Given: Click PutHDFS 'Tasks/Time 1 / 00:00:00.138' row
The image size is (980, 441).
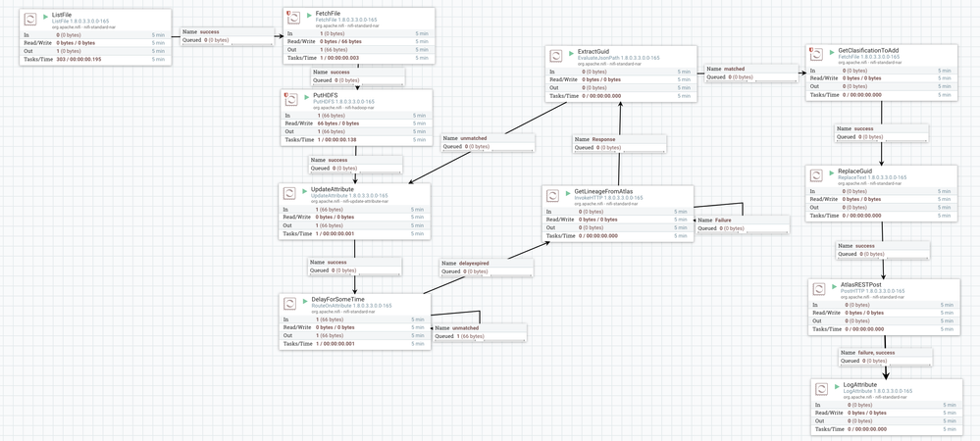Looking at the screenshot, I should (356, 140).
